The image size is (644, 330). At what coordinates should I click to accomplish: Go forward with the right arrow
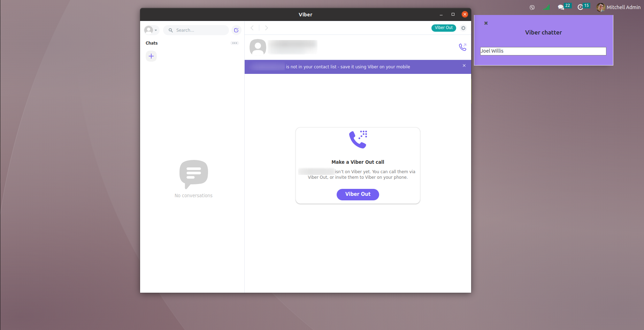266,28
